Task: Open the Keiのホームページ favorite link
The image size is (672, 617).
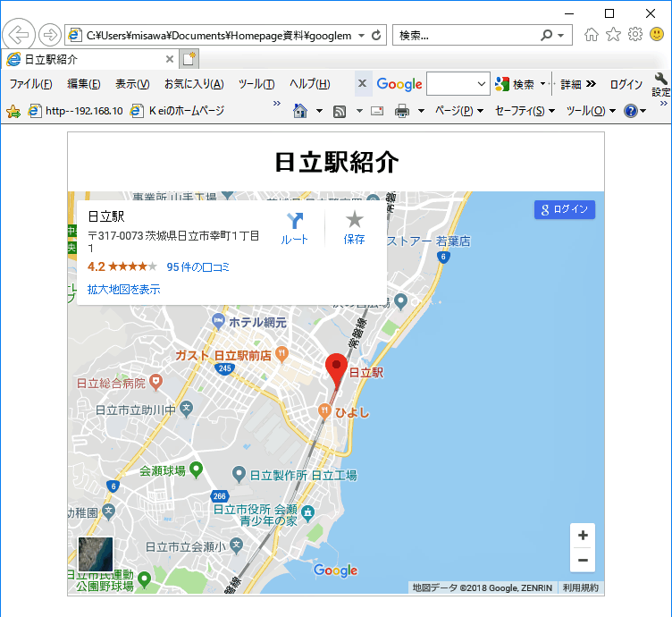Action: pyautogui.click(x=178, y=111)
